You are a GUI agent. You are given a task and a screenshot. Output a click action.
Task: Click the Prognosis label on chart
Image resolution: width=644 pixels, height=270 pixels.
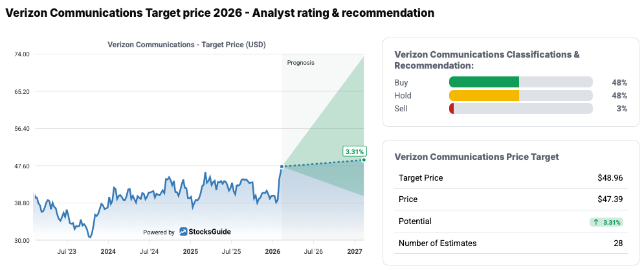pyautogui.click(x=300, y=63)
